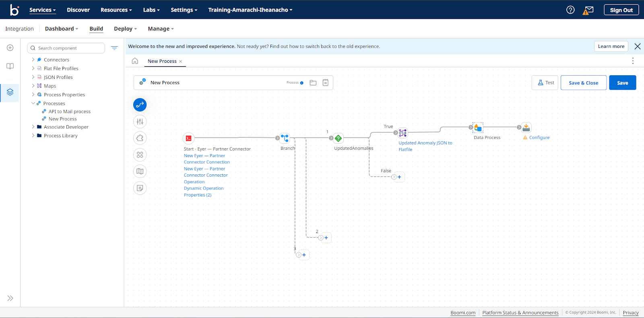Screen dimensions: 644x318
Task: Expand the Maps tree node
Action: pyautogui.click(x=33, y=86)
